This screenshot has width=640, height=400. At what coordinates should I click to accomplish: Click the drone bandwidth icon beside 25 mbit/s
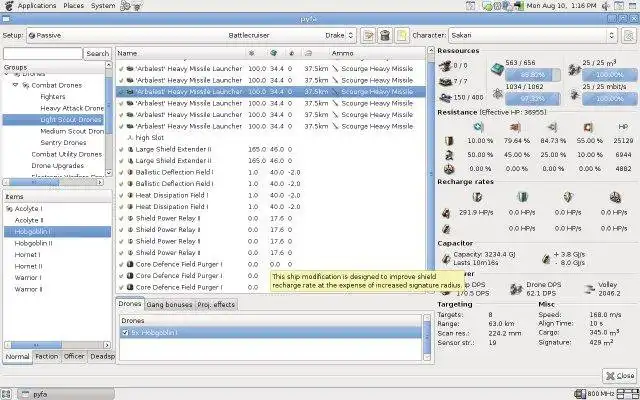[574, 95]
